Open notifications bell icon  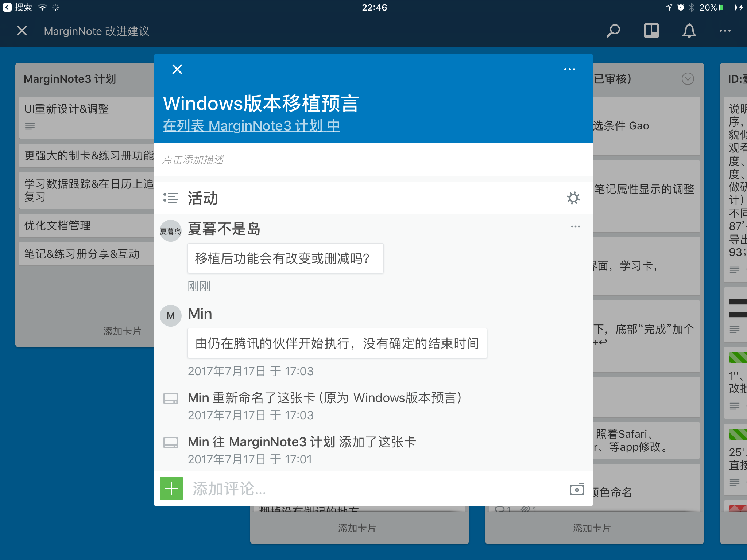tap(689, 31)
